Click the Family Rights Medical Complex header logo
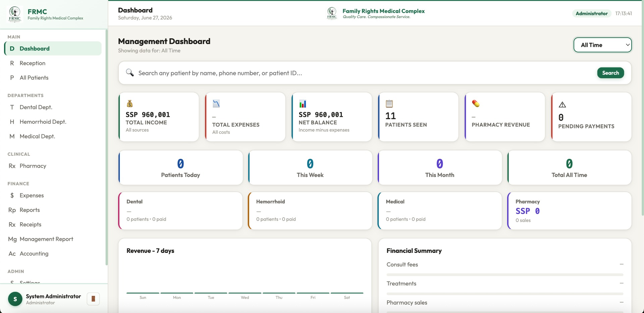This screenshot has height=313, width=644. pos(332,13)
